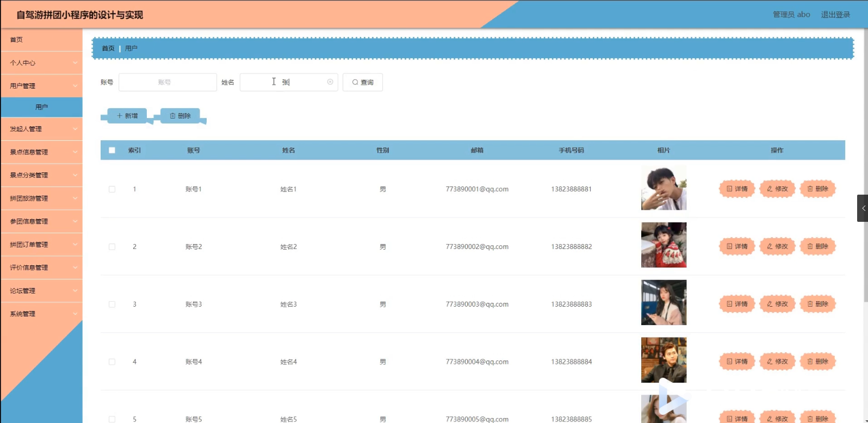This screenshot has height=423, width=868.
Task: Click the trash icon on the top 删除 button
Action: click(172, 116)
